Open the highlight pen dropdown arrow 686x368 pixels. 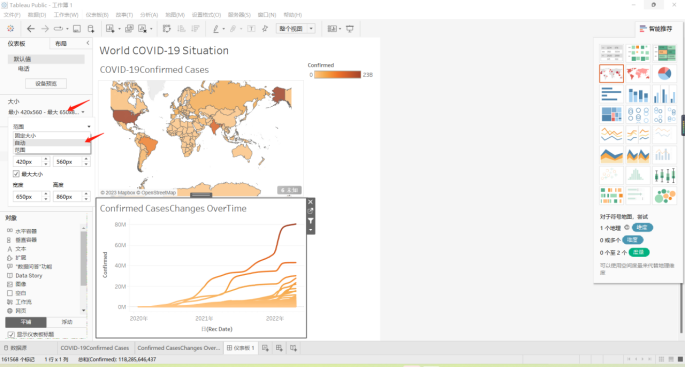point(224,29)
